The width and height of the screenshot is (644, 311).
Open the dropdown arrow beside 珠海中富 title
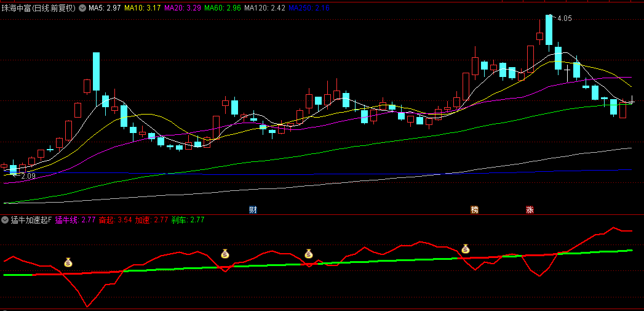(x=82, y=8)
